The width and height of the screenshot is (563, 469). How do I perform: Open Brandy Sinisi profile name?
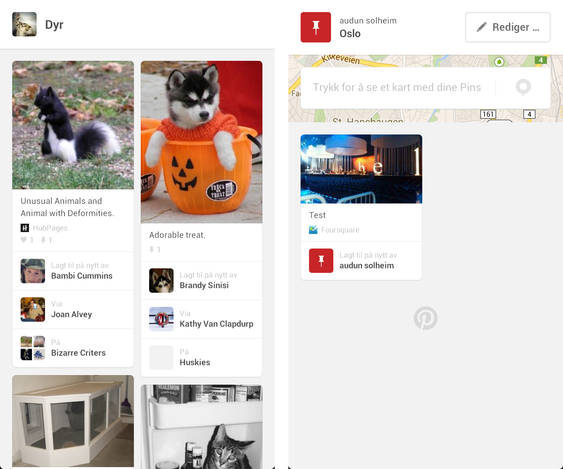click(x=204, y=285)
